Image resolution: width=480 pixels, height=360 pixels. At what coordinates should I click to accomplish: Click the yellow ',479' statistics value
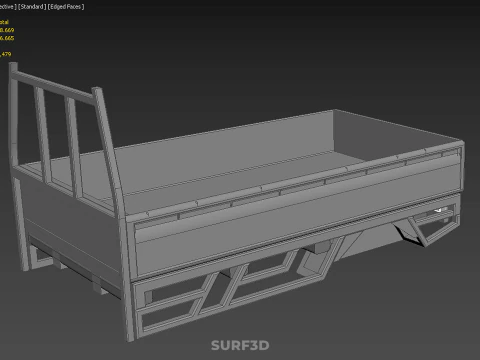6,54
